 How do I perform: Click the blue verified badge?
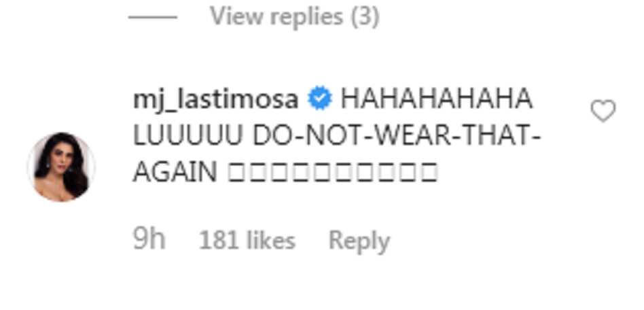click(319, 100)
